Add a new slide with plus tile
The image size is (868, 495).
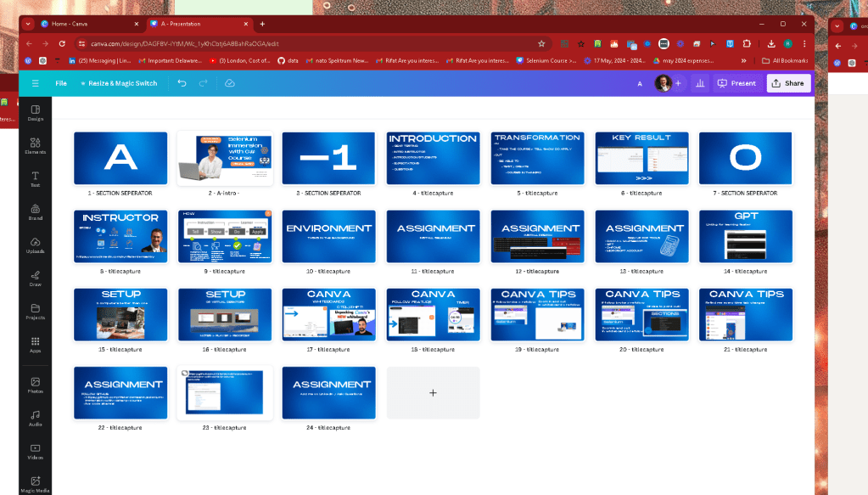[x=433, y=392]
